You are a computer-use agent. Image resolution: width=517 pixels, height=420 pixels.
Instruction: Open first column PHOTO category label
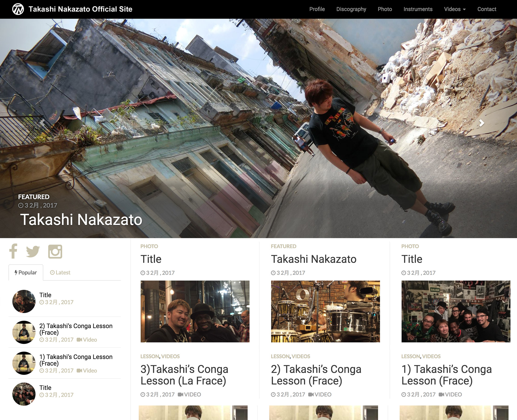pyautogui.click(x=149, y=246)
